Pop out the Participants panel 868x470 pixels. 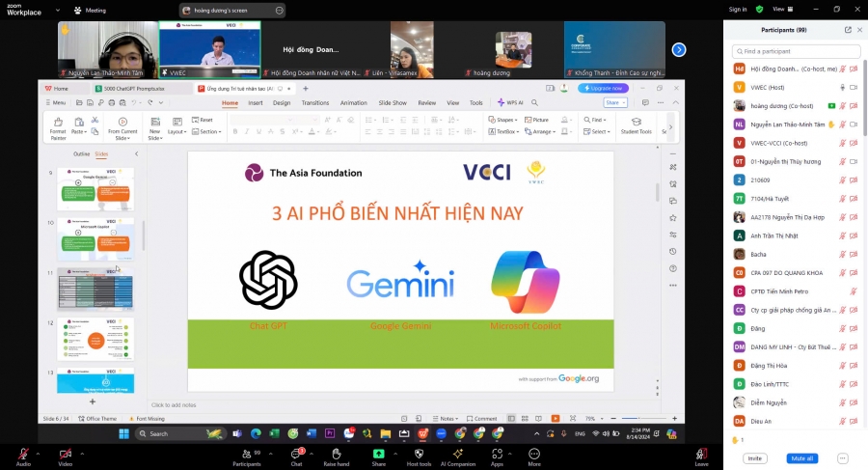click(x=848, y=30)
